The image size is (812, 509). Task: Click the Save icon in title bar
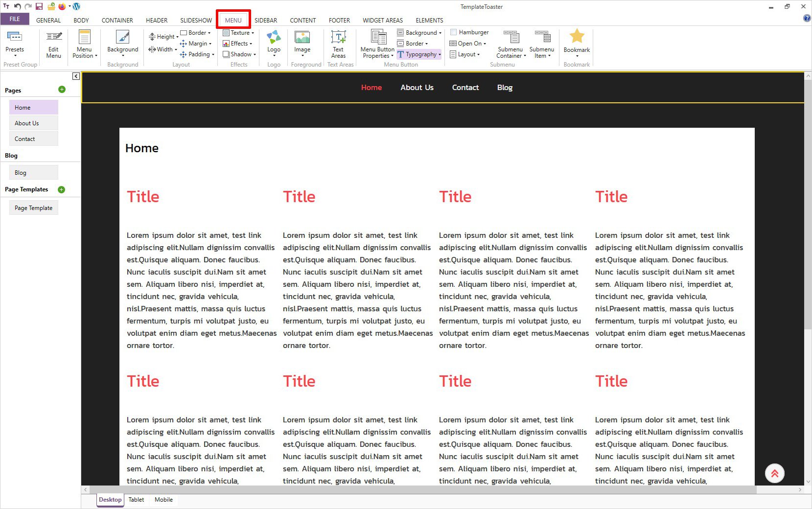tap(39, 6)
